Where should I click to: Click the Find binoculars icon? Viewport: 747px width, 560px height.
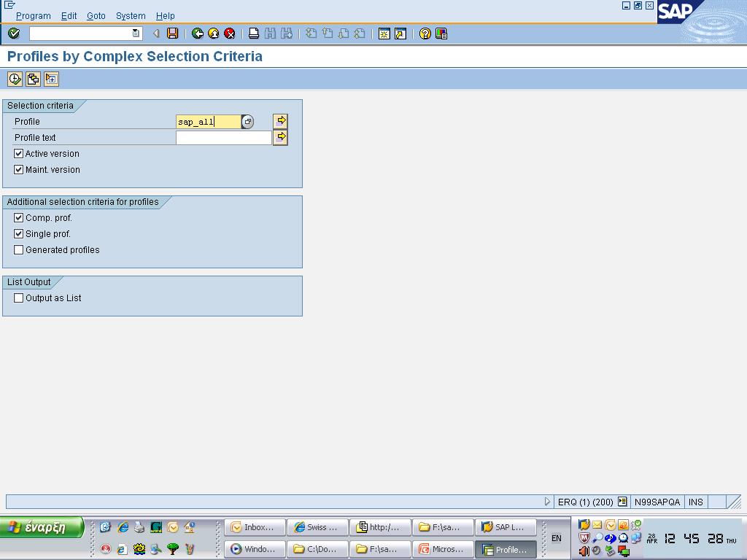(270, 34)
